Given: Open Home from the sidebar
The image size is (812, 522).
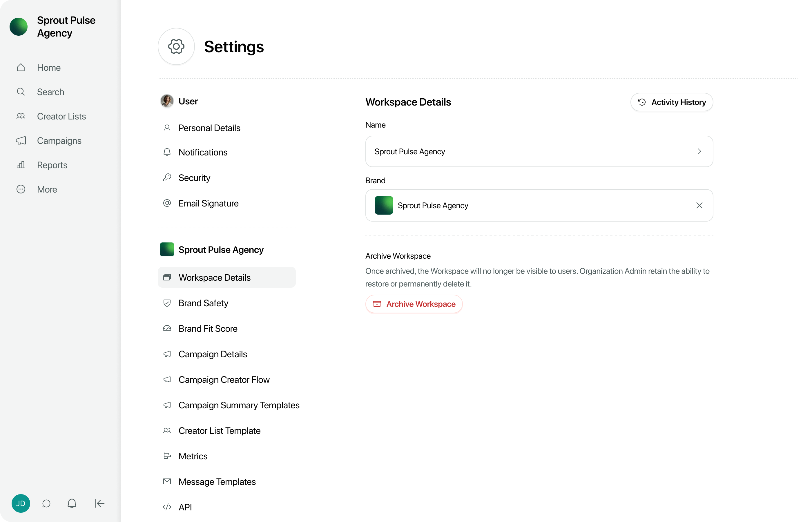Looking at the screenshot, I should pos(49,68).
